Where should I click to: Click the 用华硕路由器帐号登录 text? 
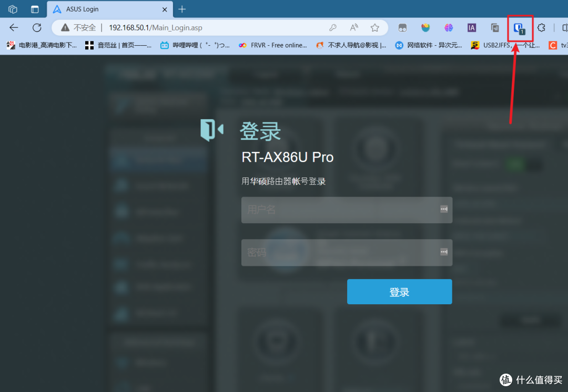(x=283, y=181)
